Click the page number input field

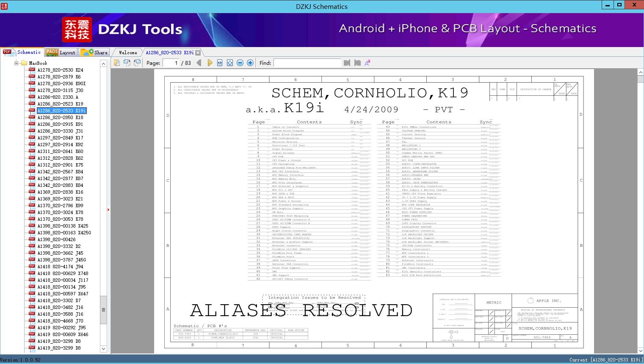171,63
